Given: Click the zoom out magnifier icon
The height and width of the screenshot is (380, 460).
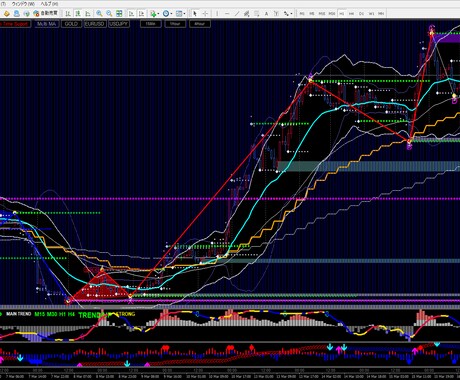Looking at the screenshot, I should (109, 13).
